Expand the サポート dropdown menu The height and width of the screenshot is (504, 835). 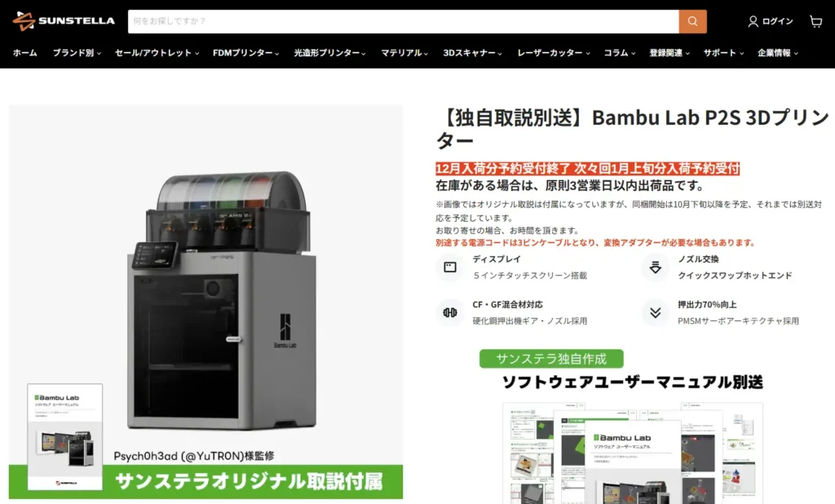click(723, 53)
